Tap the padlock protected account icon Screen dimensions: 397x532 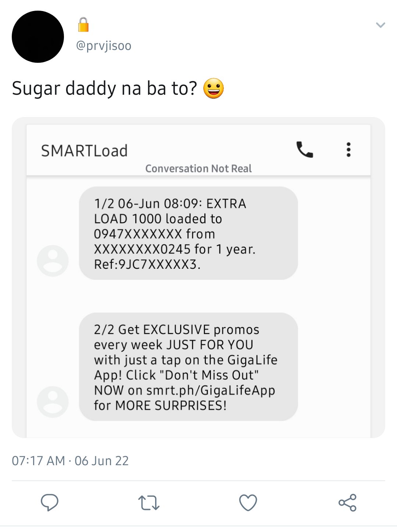coord(83,25)
